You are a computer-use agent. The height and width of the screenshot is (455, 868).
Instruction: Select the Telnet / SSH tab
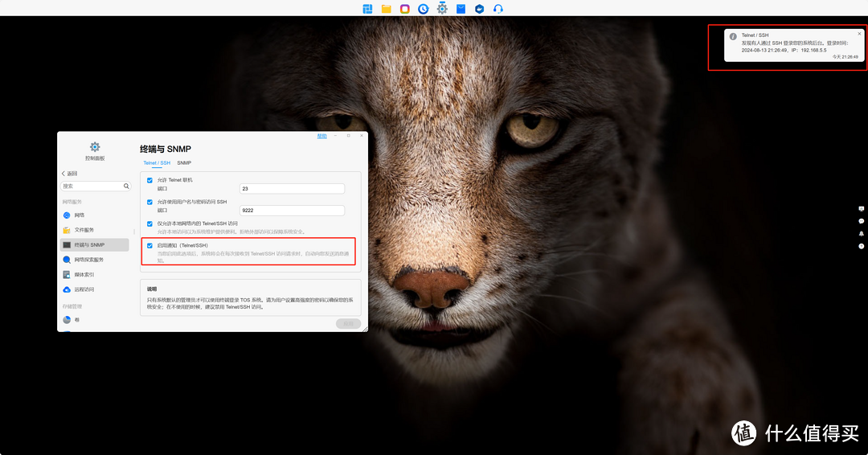[x=157, y=162]
